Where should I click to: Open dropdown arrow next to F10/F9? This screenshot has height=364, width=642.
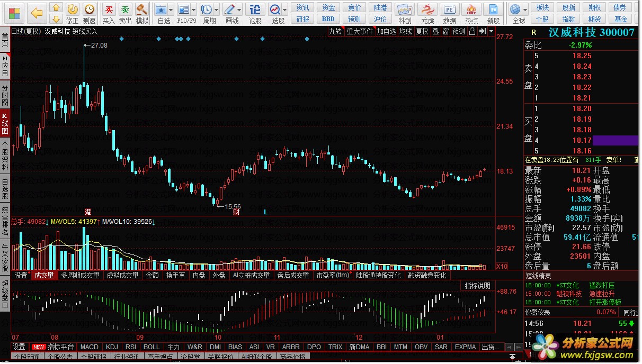[193, 10]
